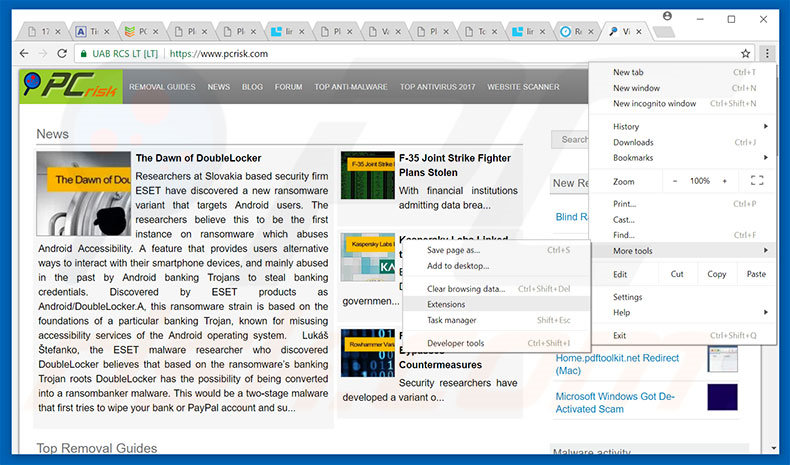Screen dimensions: 790x465
Task: Click Cut in the Edit row
Action: [677, 274]
